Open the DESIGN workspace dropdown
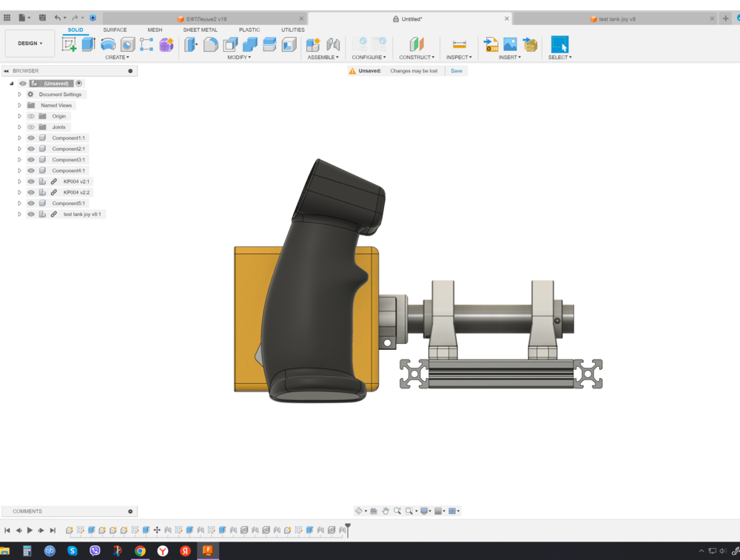 coord(30,43)
